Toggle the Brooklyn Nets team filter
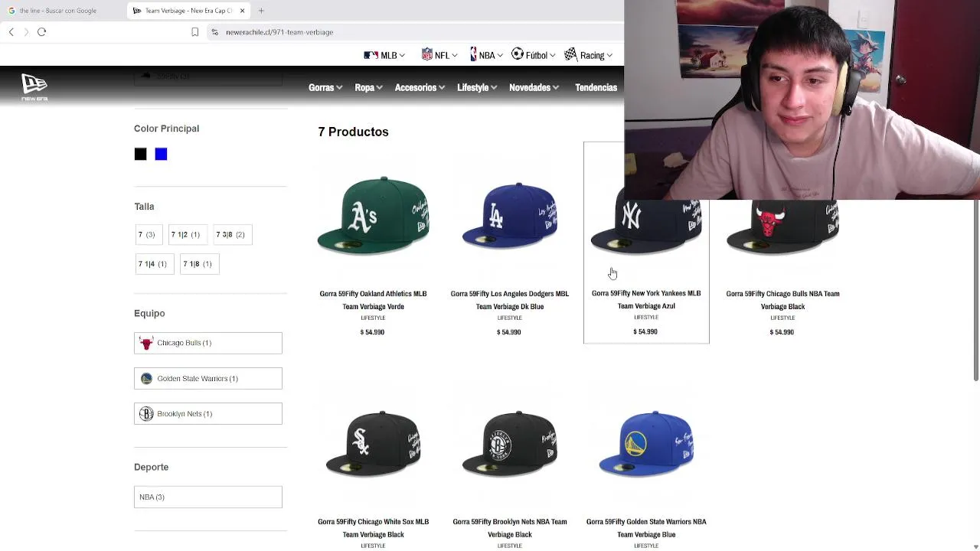Image resolution: width=980 pixels, height=551 pixels. point(208,414)
